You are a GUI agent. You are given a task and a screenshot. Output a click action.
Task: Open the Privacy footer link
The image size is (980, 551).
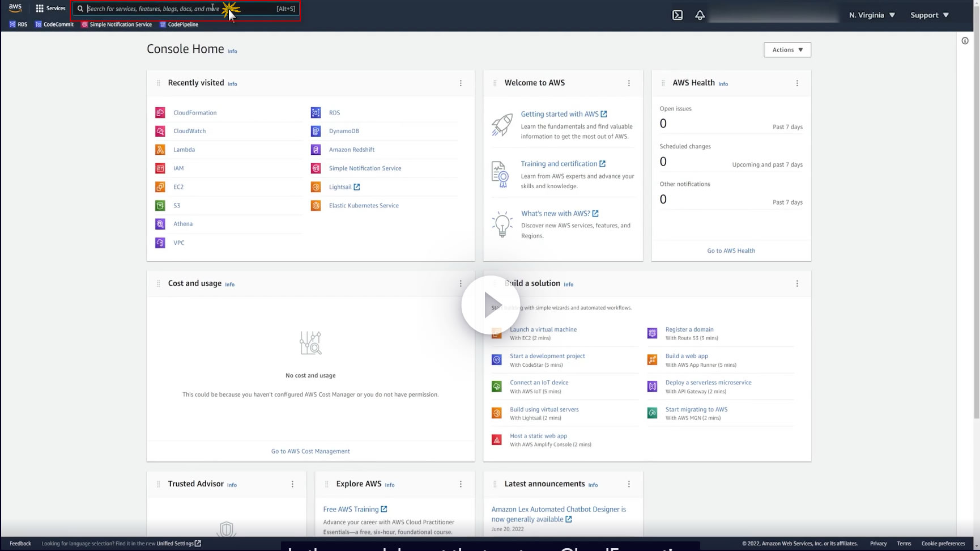pos(878,544)
